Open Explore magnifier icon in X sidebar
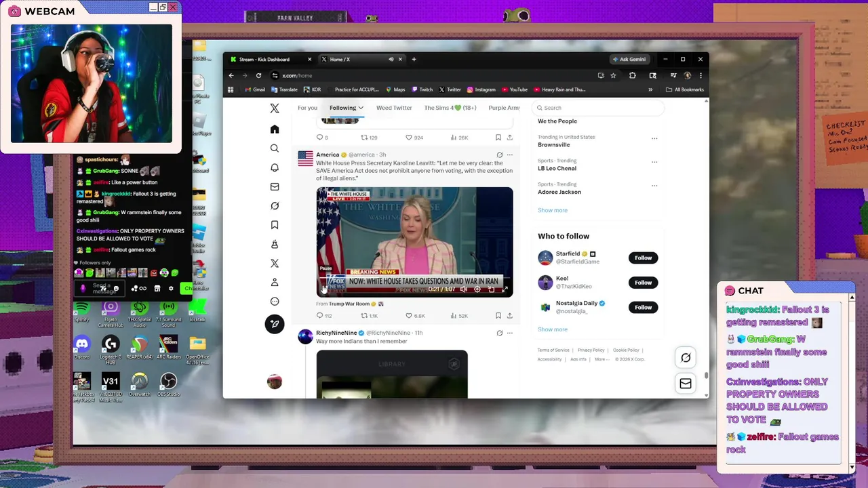 pos(274,148)
